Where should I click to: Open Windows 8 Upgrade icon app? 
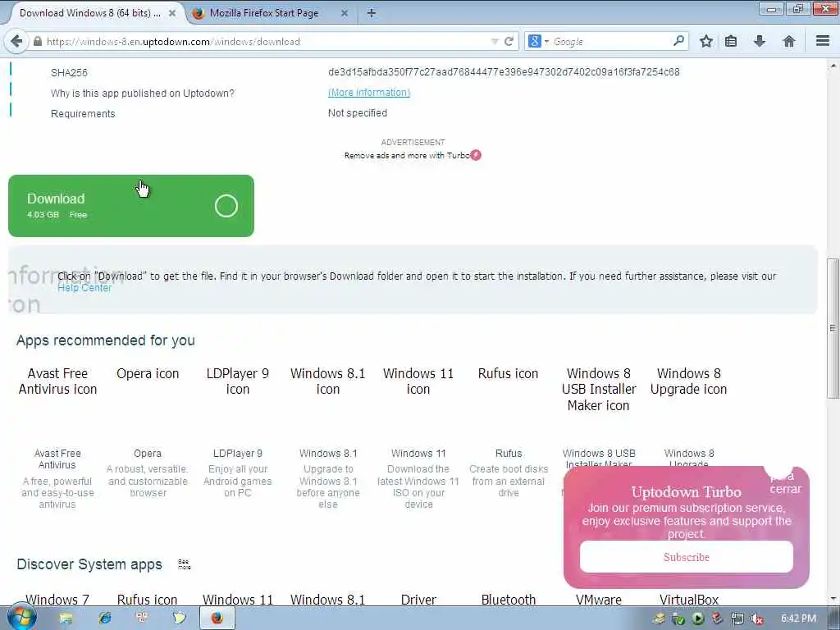click(689, 381)
